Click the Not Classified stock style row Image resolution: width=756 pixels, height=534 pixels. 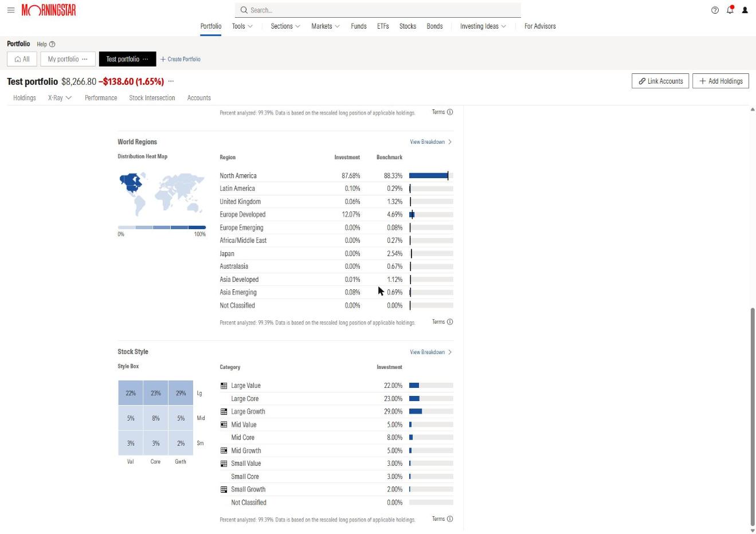336,502
